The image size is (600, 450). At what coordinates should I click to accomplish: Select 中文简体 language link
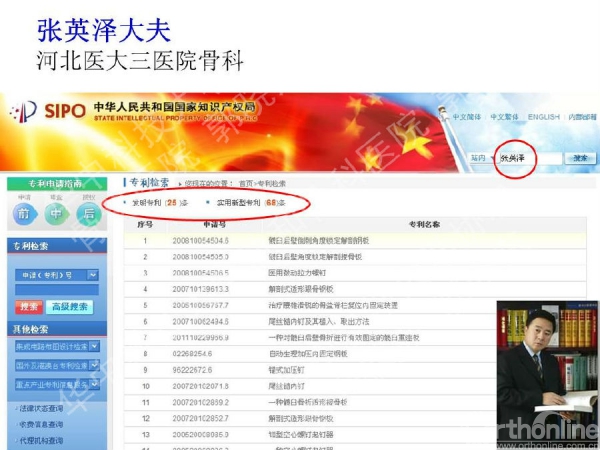pyautogui.click(x=467, y=117)
